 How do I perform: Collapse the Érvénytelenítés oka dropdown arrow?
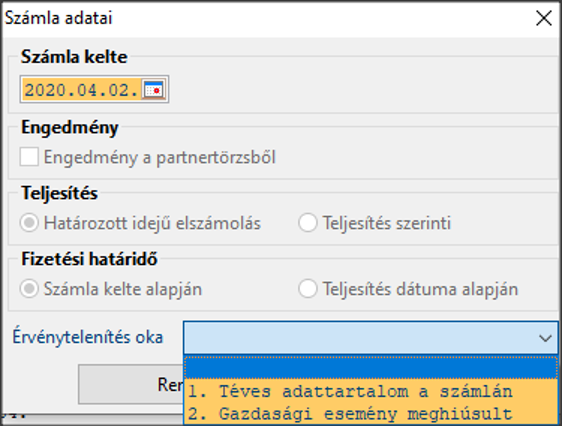click(x=545, y=338)
